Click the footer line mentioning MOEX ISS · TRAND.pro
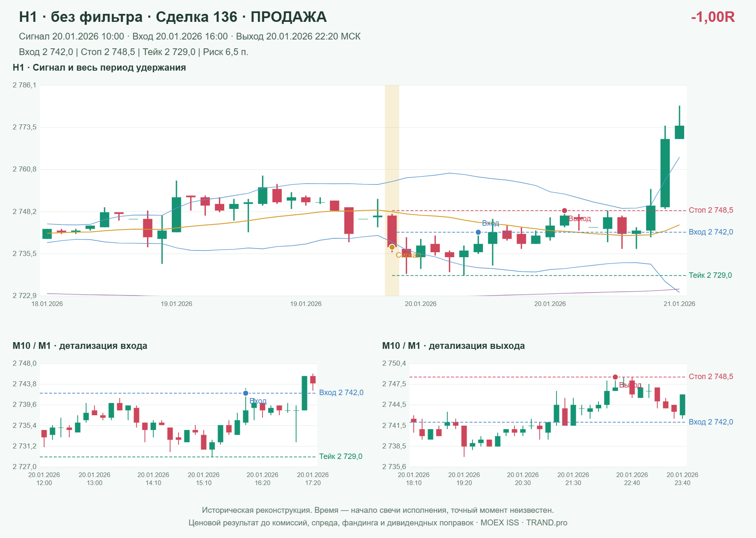756x538 pixels. (x=378, y=523)
